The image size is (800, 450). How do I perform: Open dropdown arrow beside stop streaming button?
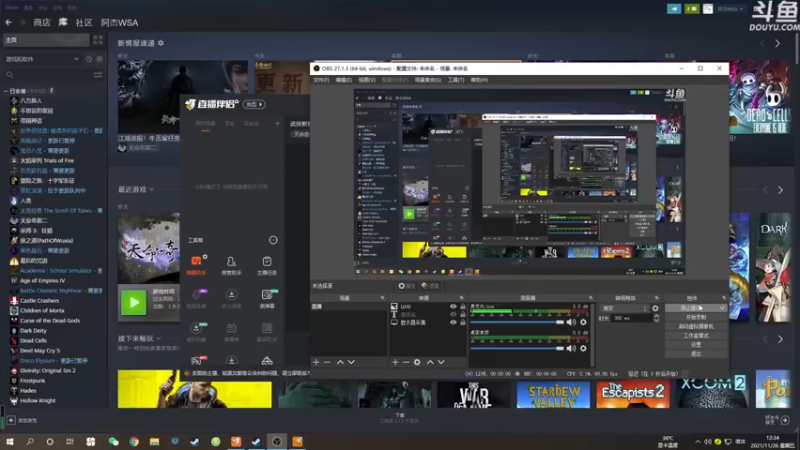click(721, 308)
